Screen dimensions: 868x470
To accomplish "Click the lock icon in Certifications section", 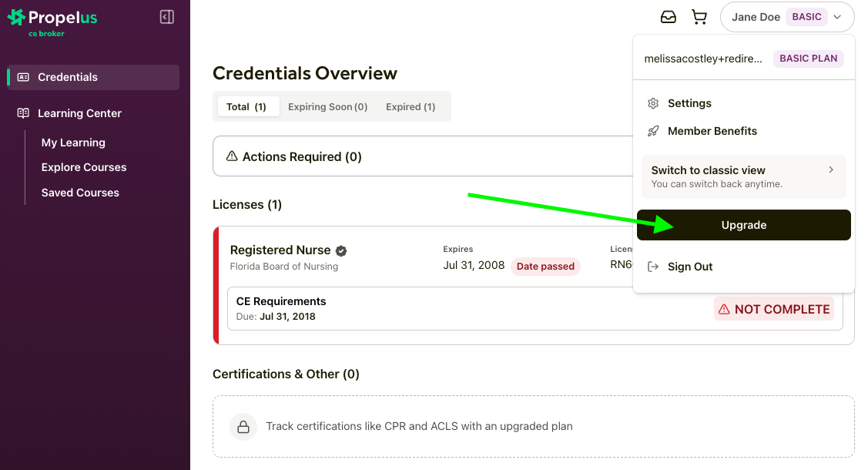I will point(243,426).
